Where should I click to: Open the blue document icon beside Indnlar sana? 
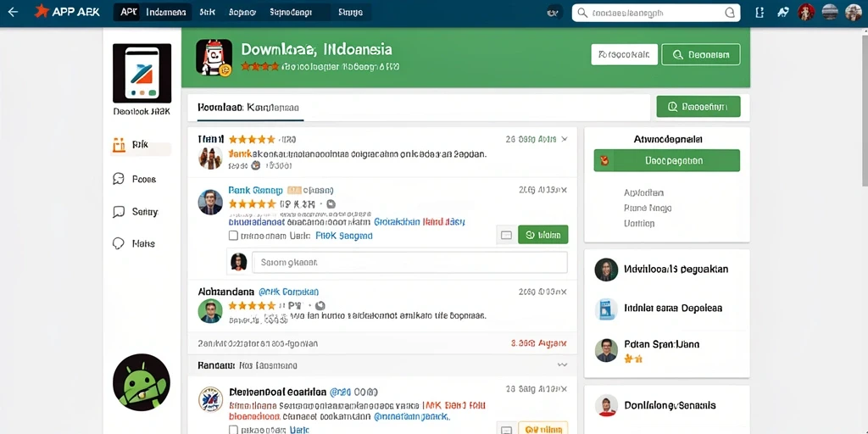click(x=605, y=309)
